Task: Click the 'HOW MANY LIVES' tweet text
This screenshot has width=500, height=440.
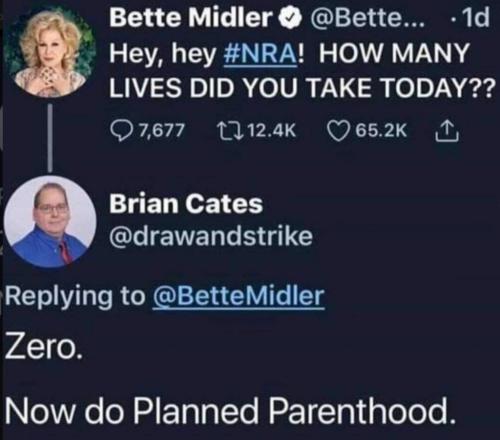Action: 301,72
